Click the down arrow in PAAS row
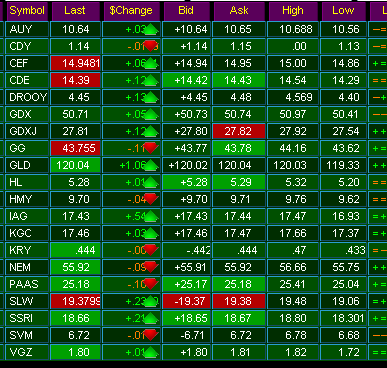Screen dimensions: 387x368 [x=151, y=284]
